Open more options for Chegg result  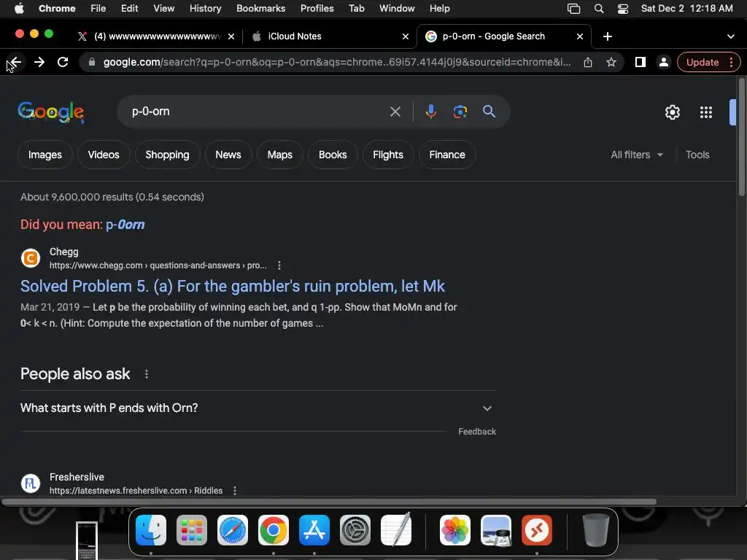click(279, 265)
